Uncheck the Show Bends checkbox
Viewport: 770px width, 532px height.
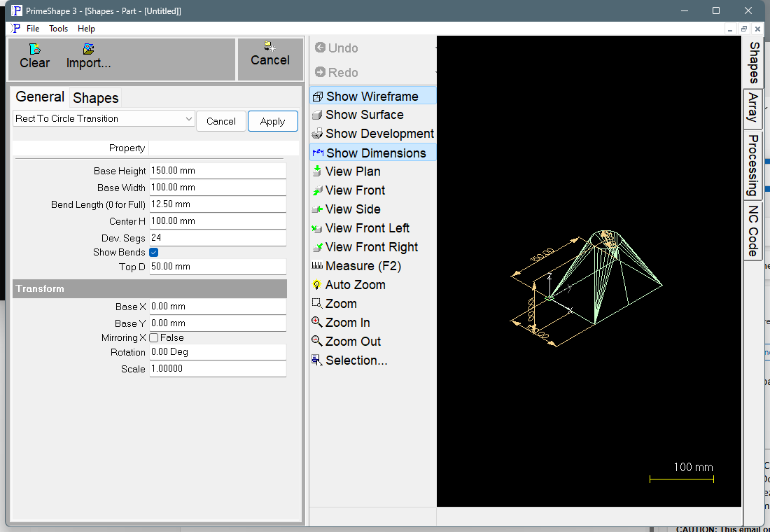pos(154,253)
